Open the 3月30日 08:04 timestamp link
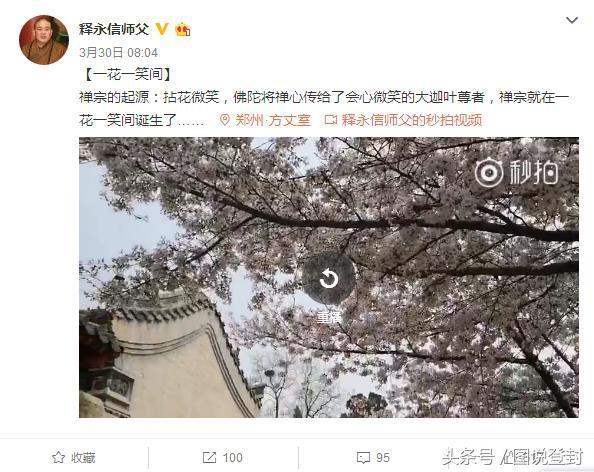Image resolution: width=594 pixels, height=472 pixels. 118,53
